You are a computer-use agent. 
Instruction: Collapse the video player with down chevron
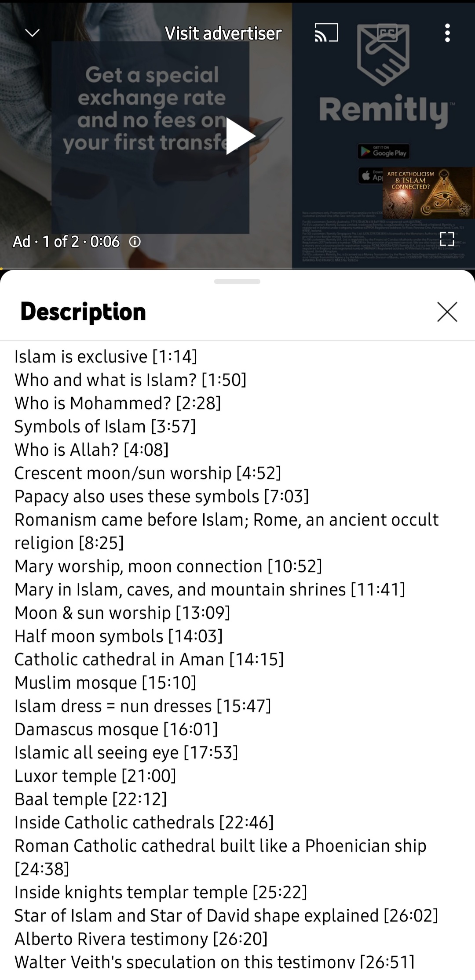32,33
